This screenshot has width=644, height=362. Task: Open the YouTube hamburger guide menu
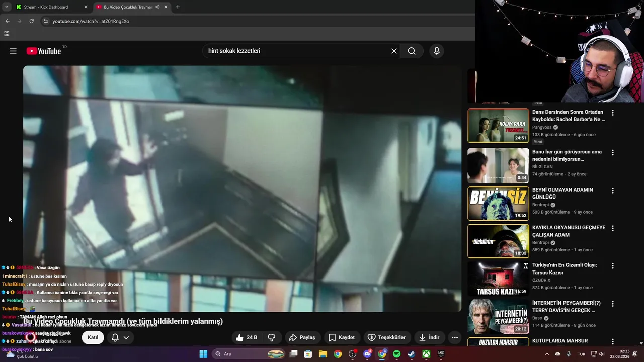click(13, 51)
